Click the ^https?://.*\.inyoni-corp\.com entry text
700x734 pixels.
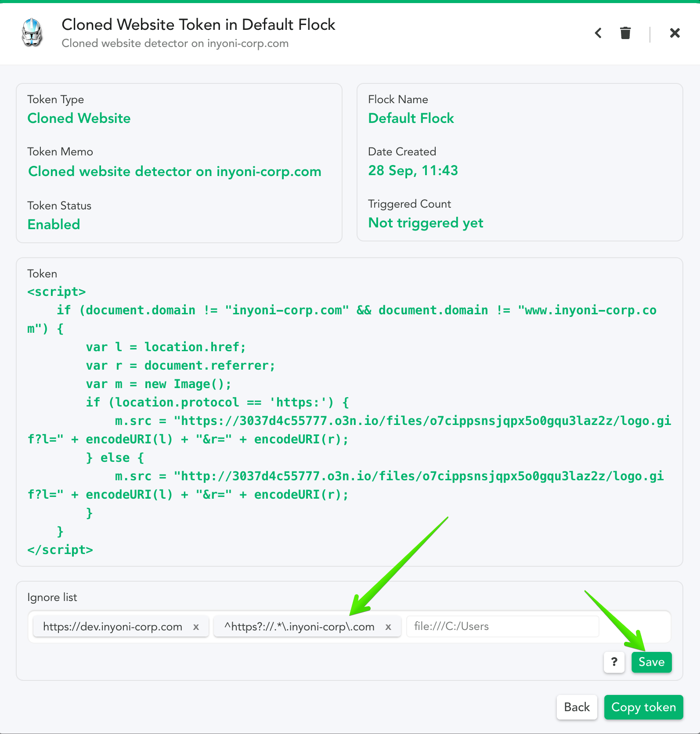click(299, 627)
